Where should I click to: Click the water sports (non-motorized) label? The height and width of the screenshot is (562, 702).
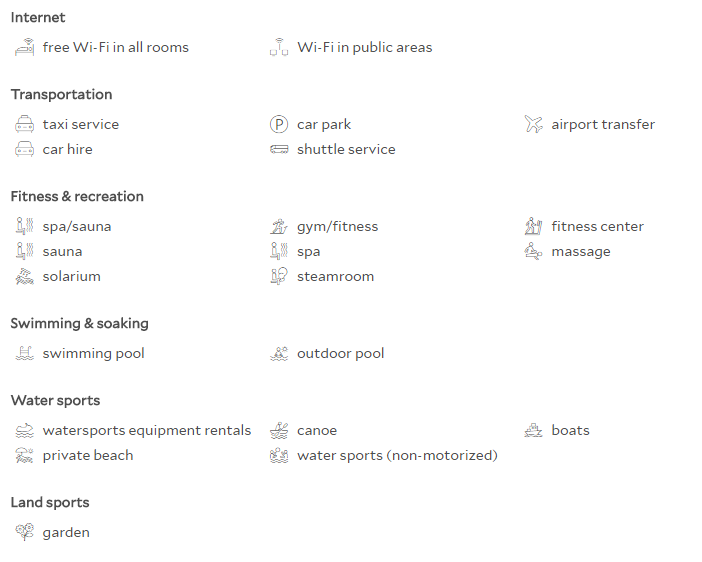[397, 455]
